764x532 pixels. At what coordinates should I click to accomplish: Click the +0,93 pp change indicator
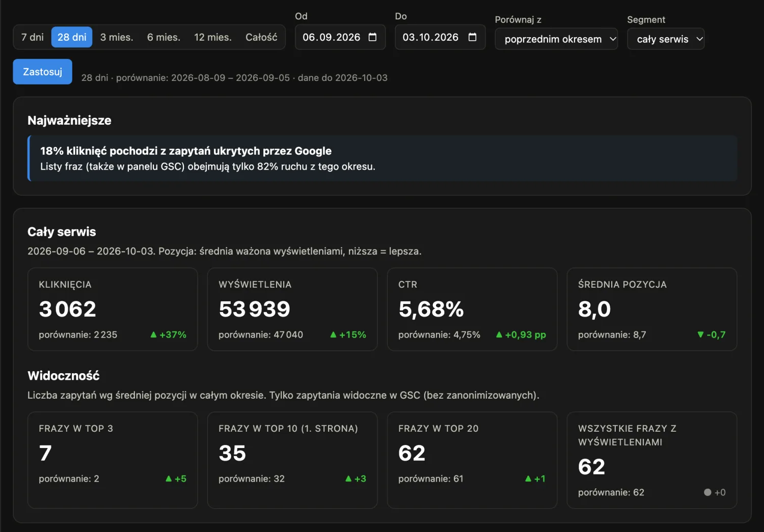click(521, 334)
